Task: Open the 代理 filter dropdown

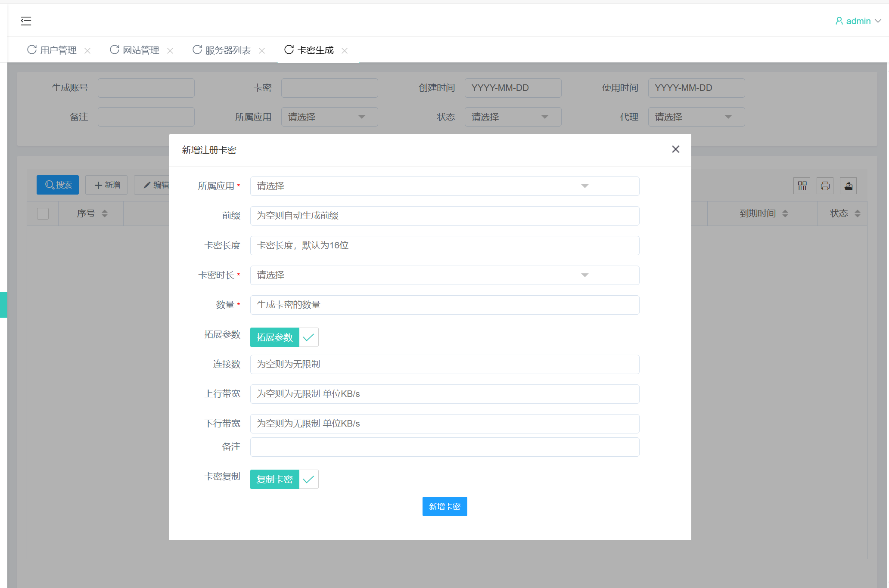Action: coord(696,117)
